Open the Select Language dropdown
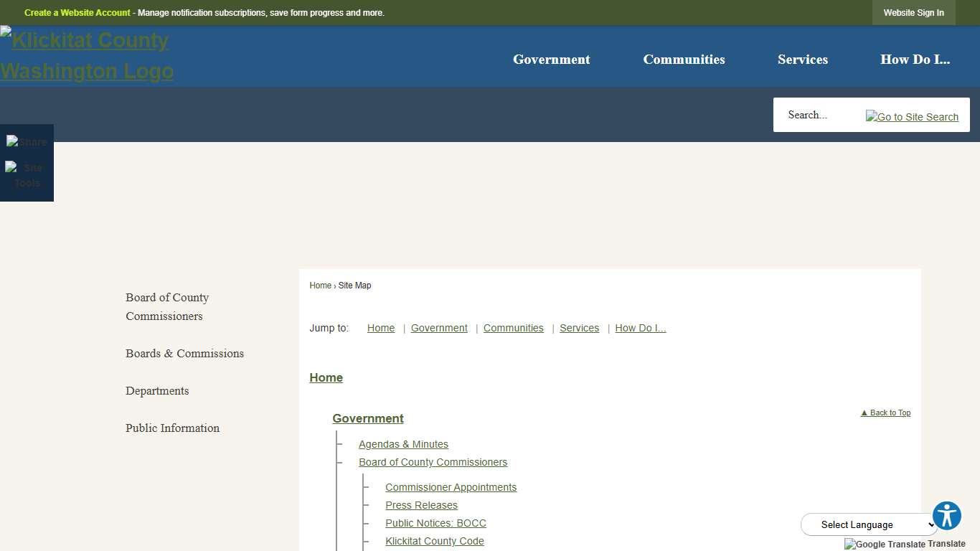Image resolution: width=980 pixels, height=551 pixels. pos(869,524)
